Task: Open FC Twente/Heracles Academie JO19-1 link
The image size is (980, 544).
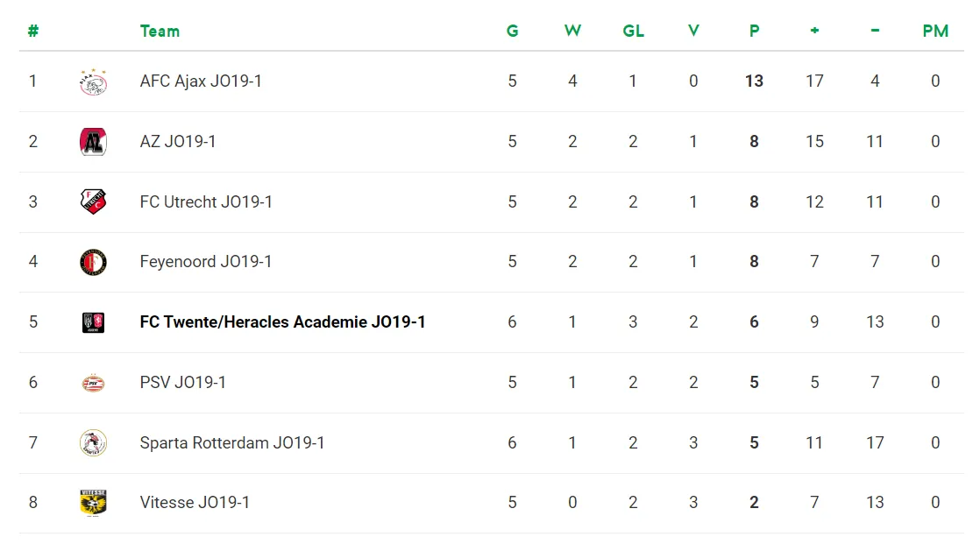Action: [282, 322]
